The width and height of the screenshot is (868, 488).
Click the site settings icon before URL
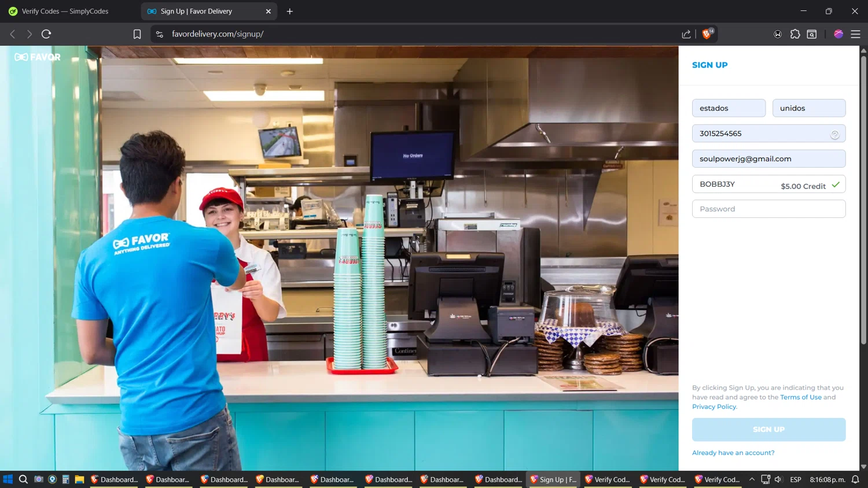click(x=160, y=34)
